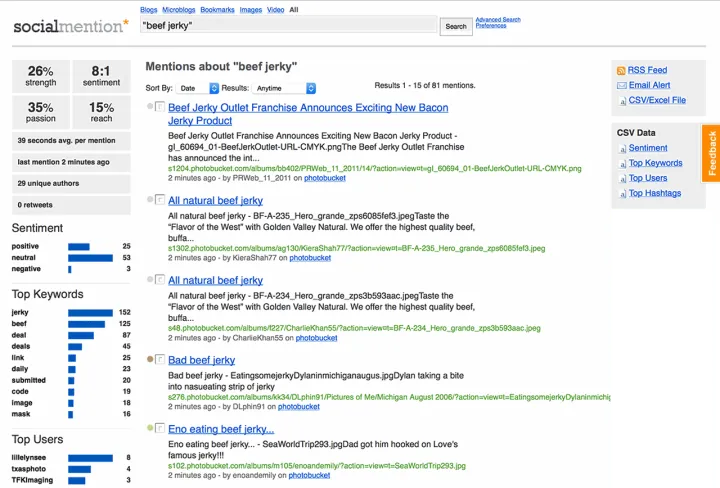Click the file icon beside Top Users
Screen dimensions: 720x488
pos(621,178)
